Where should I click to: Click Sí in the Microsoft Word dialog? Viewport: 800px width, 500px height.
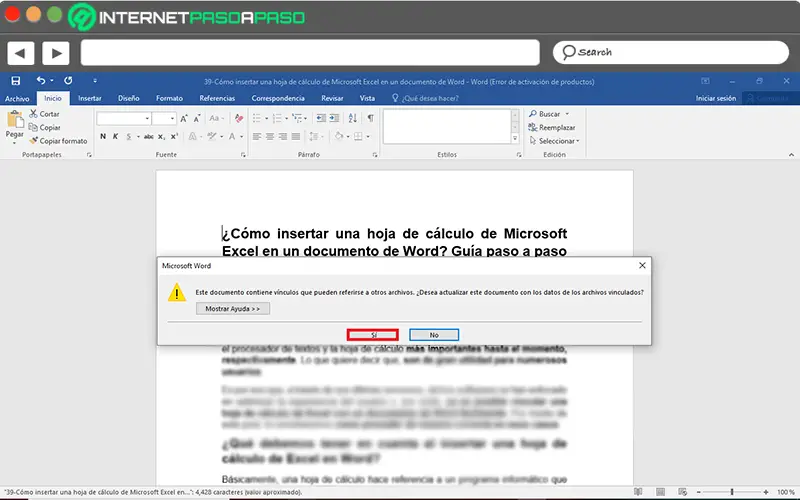(373, 335)
